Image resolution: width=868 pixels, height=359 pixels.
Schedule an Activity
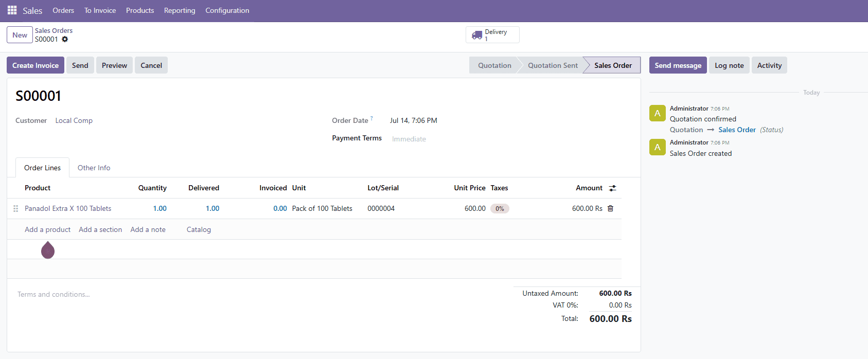point(769,65)
